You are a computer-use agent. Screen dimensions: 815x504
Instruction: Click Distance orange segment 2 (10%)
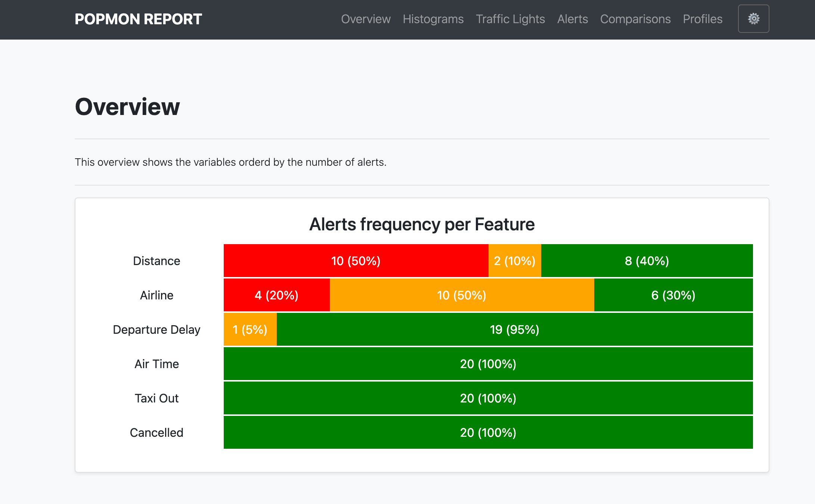point(514,261)
